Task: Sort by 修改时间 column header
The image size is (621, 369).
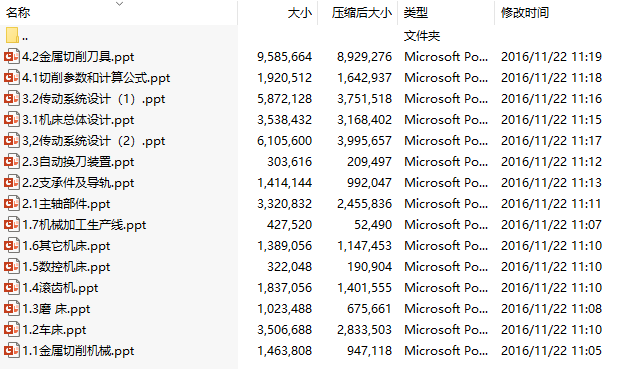Action: 525,13
